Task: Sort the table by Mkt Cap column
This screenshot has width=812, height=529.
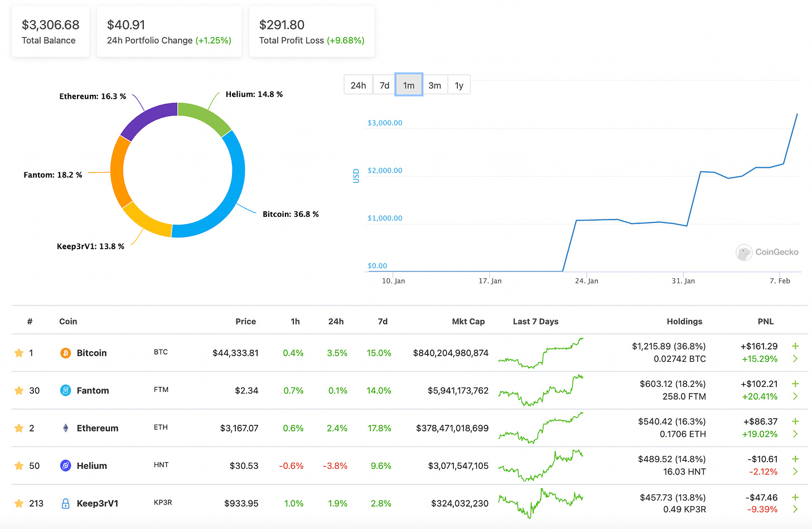Action: (x=468, y=322)
